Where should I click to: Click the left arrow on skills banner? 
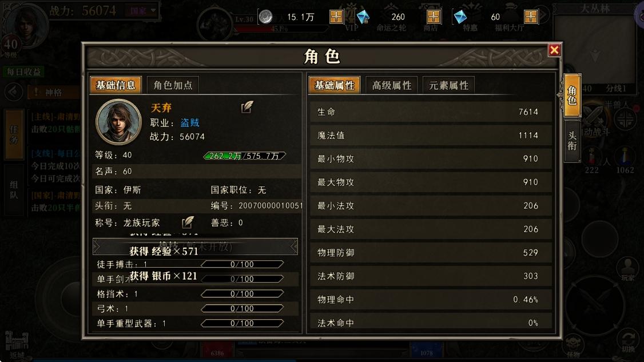[x=97, y=246]
